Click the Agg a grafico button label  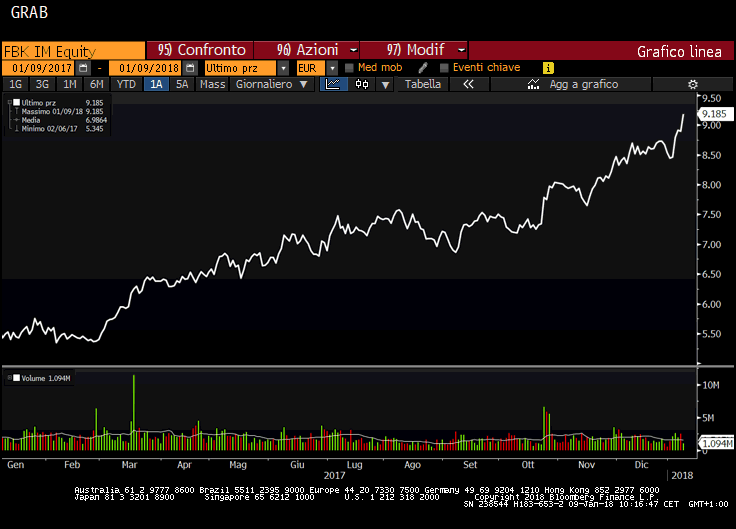pos(584,84)
